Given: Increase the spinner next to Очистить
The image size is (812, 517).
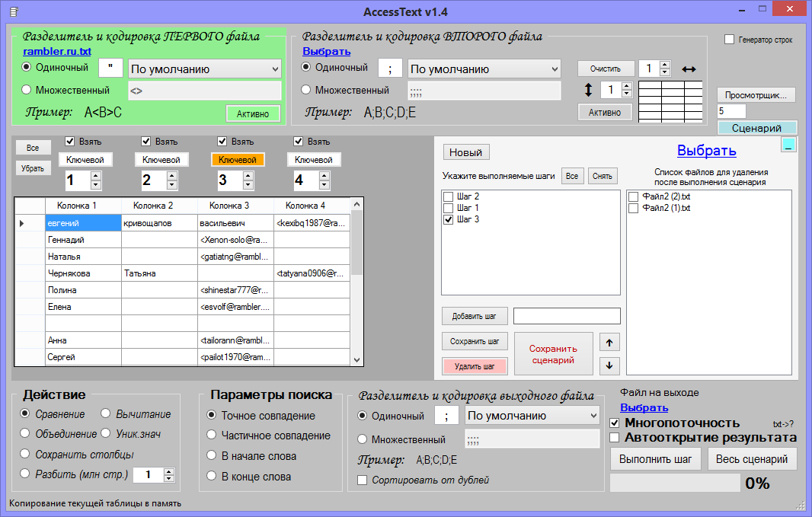Looking at the screenshot, I should click(x=665, y=65).
